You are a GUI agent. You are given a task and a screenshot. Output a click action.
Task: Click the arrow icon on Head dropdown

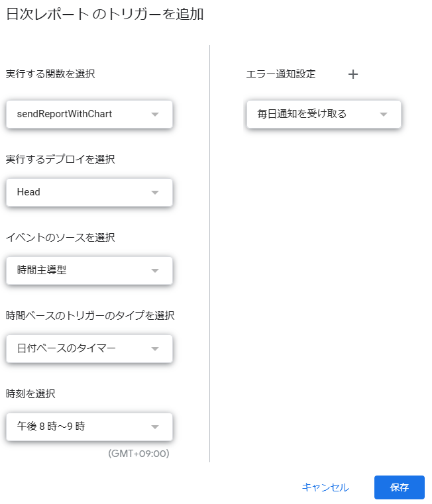coord(155,193)
